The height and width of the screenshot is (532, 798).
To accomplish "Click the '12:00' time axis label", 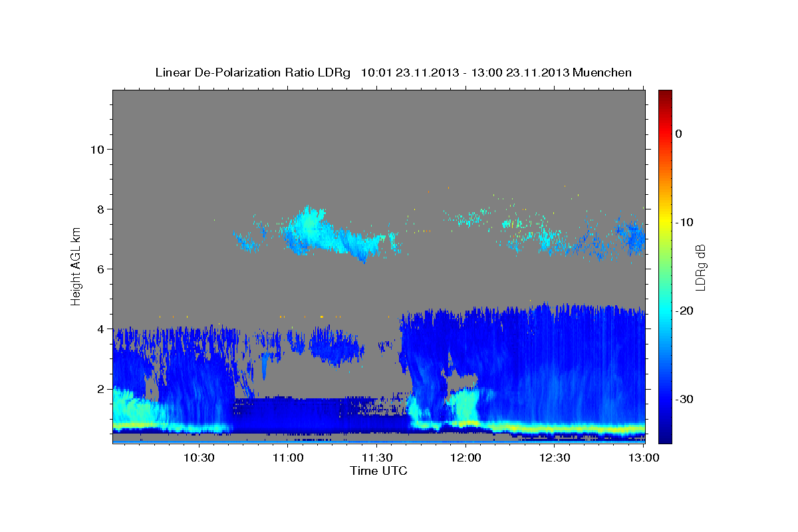I will pyautogui.click(x=465, y=458).
